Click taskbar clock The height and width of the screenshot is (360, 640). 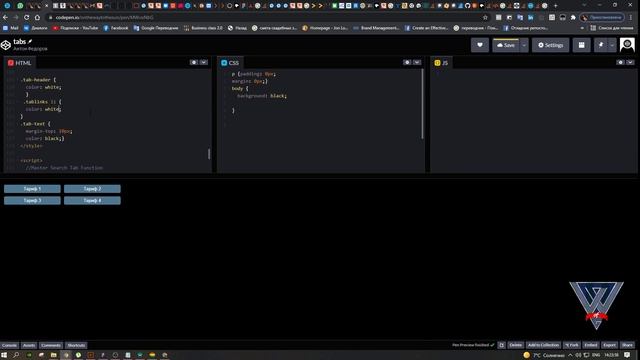click(611, 355)
